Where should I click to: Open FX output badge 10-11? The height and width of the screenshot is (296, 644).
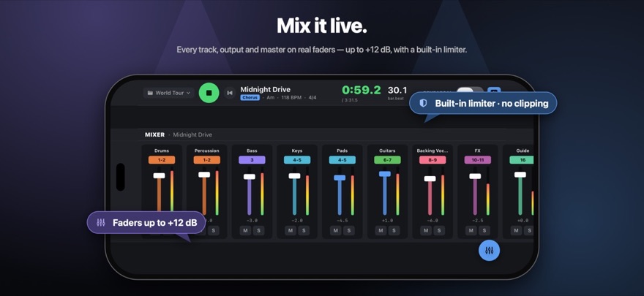(x=478, y=160)
